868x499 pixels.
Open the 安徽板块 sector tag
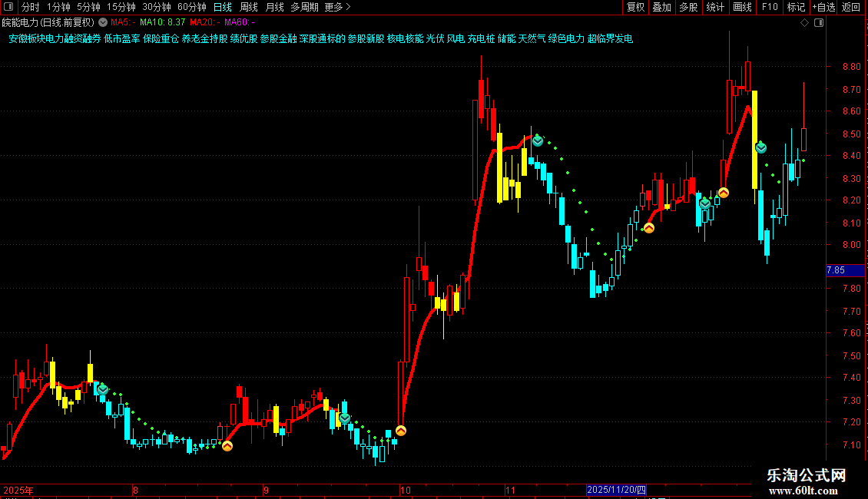27,38
